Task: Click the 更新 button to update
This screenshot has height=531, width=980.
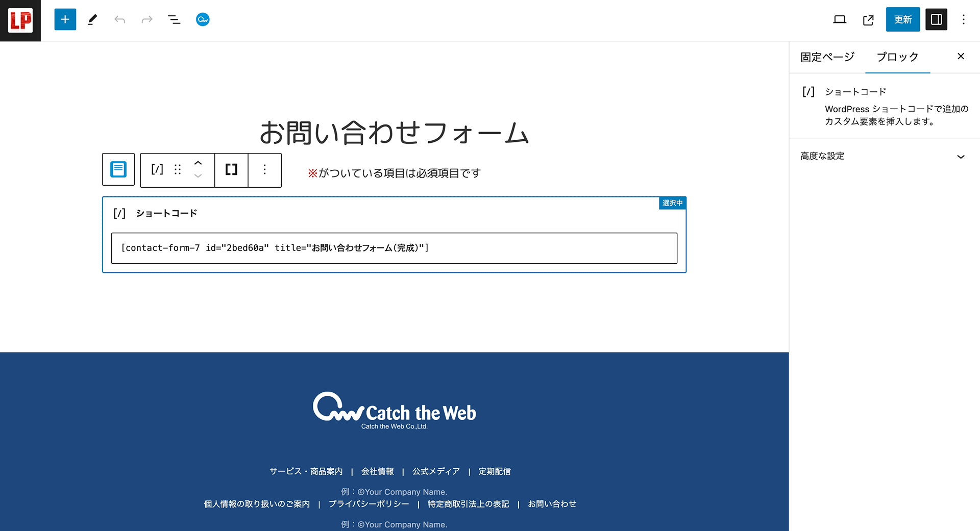Action: (902, 19)
